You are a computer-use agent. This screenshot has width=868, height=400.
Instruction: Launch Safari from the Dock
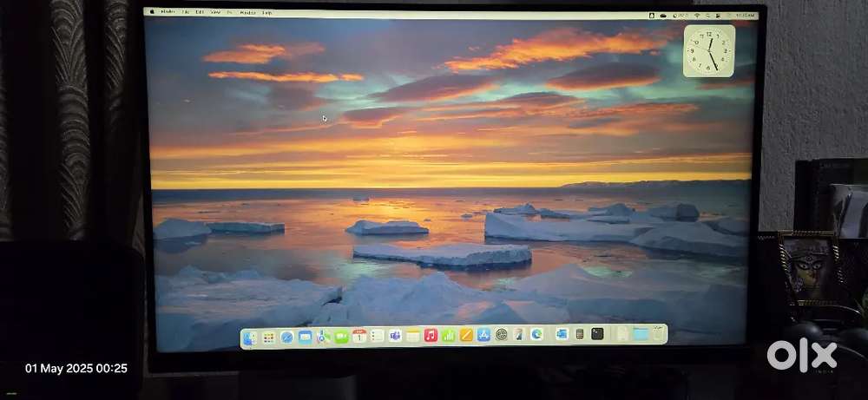pos(286,337)
